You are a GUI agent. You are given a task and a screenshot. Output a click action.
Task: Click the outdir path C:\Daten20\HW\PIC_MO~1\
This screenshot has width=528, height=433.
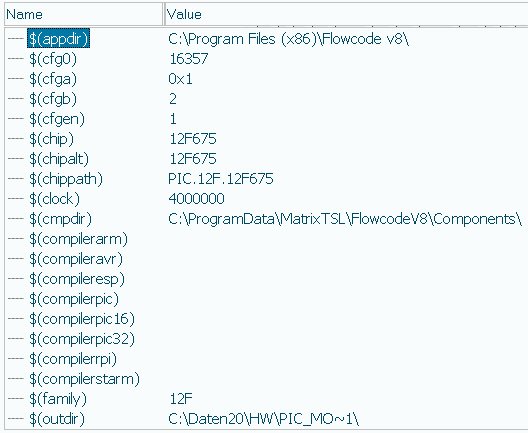tap(263, 419)
